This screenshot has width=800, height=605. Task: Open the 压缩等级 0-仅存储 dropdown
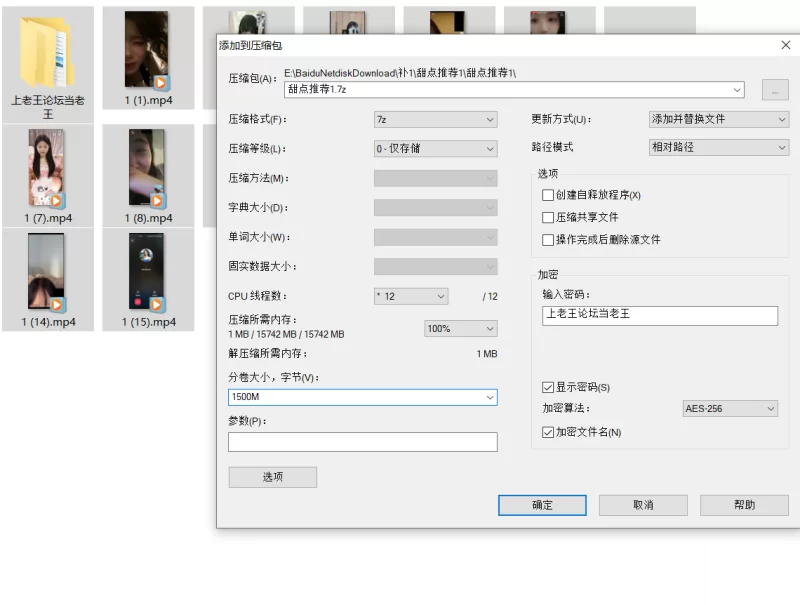[x=435, y=149]
